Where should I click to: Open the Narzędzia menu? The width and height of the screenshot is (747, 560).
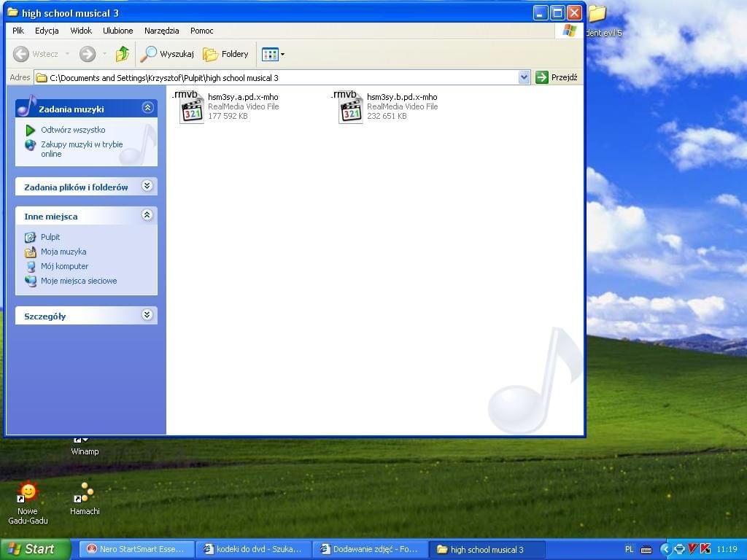[x=161, y=31]
